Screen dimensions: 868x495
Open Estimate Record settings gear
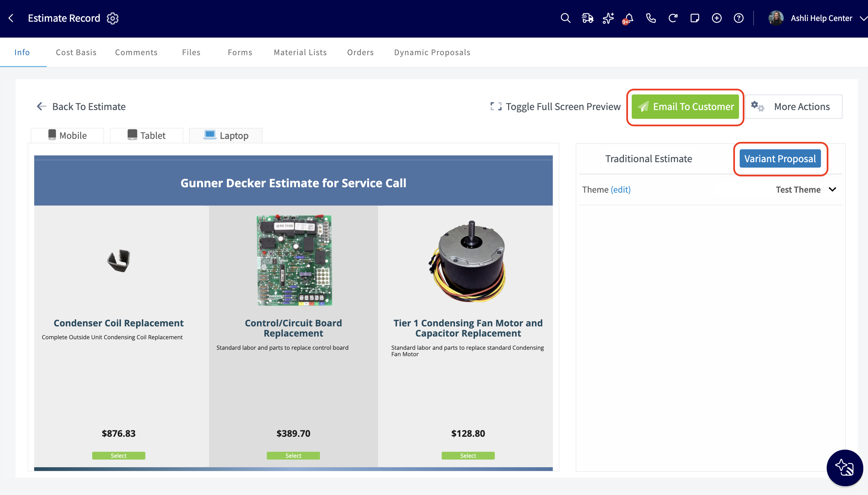[112, 18]
